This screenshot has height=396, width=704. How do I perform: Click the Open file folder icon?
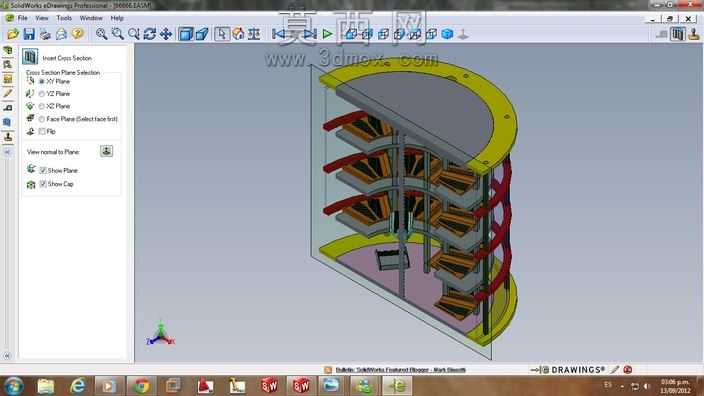pyautogui.click(x=13, y=34)
